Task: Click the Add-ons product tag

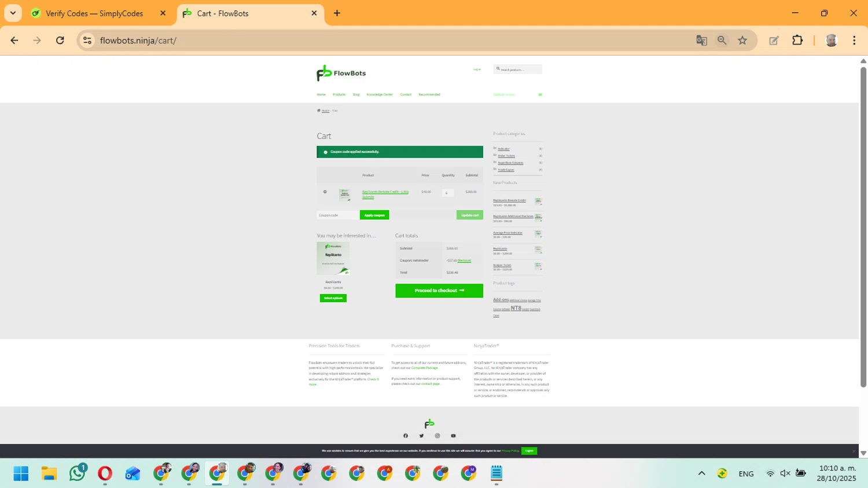Action: tap(501, 300)
